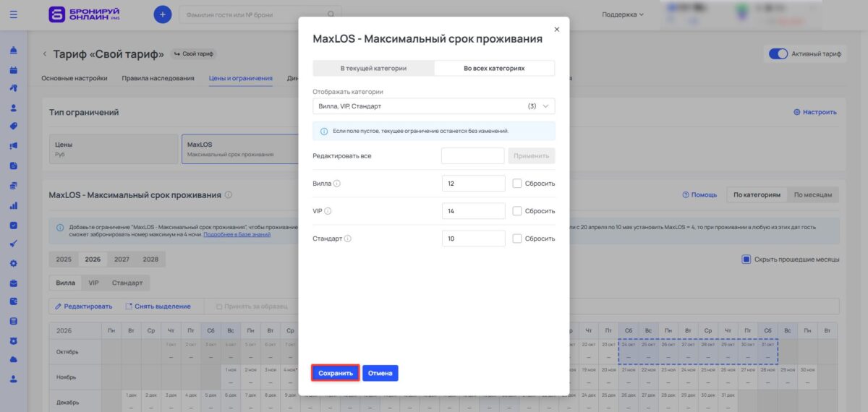Switch to year 2028
The height and width of the screenshot is (412, 868).
150,259
